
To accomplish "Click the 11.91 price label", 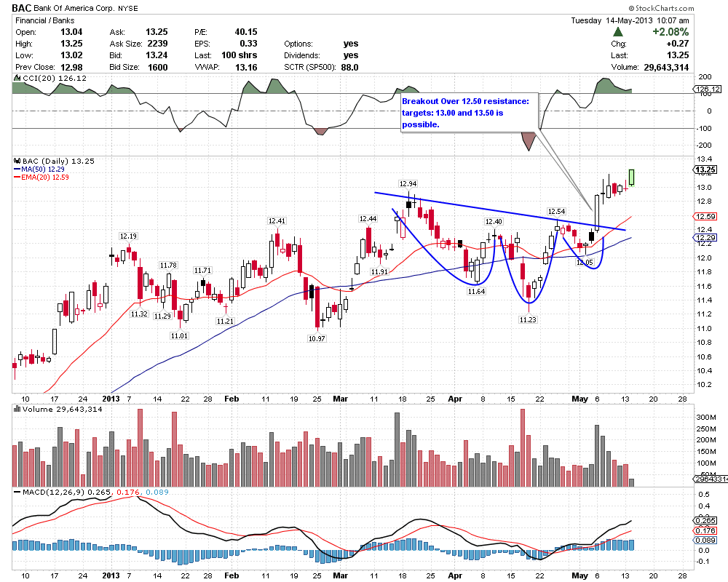I will click(379, 272).
